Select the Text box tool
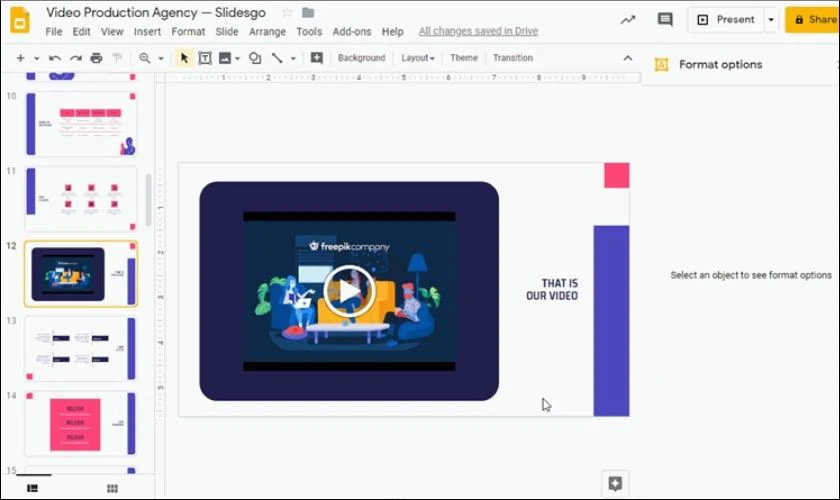The height and width of the screenshot is (500, 840). (x=205, y=58)
